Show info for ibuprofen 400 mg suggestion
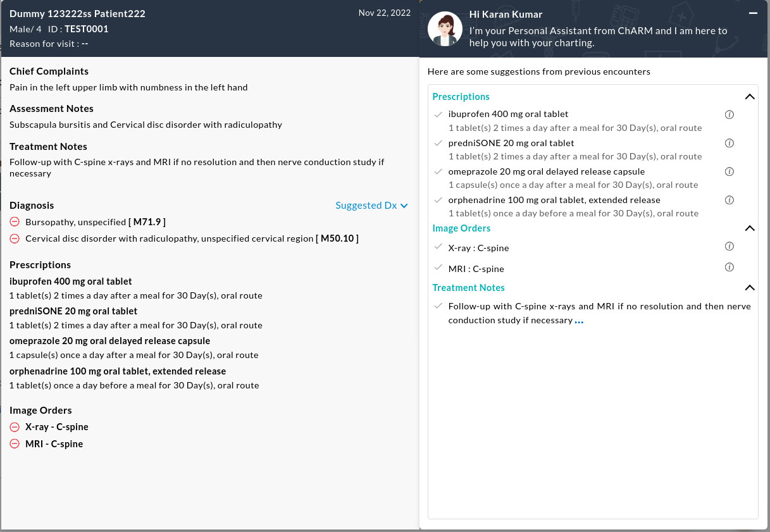Viewport: 770px width, 532px height. (x=729, y=114)
